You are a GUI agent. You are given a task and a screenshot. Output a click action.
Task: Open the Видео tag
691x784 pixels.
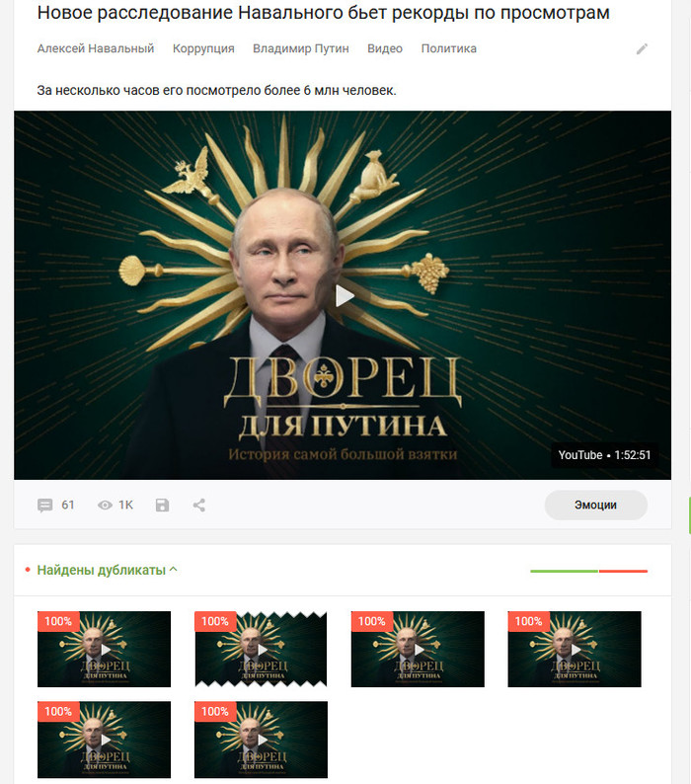click(385, 48)
